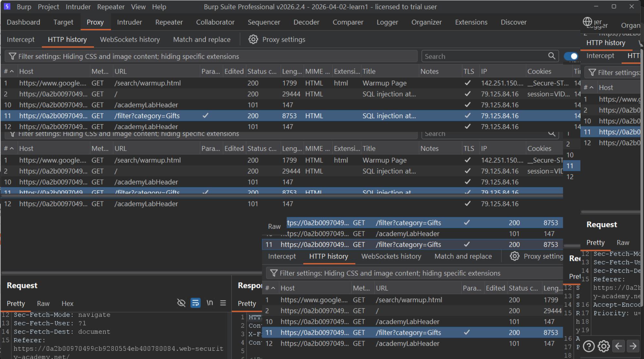The height and width of the screenshot is (359, 644).
Task: Toggle the \n non-printable characters button
Action: tap(210, 303)
